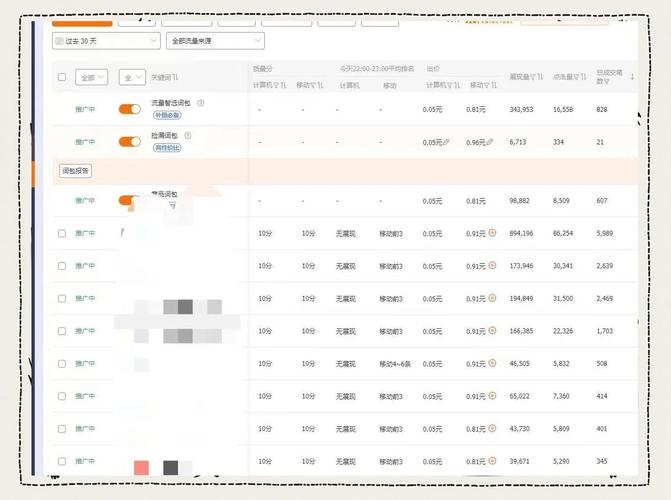This screenshot has height=500, width=671.
Task: Sort 流量分 移动 column arrows
Action: coord(320,85)
